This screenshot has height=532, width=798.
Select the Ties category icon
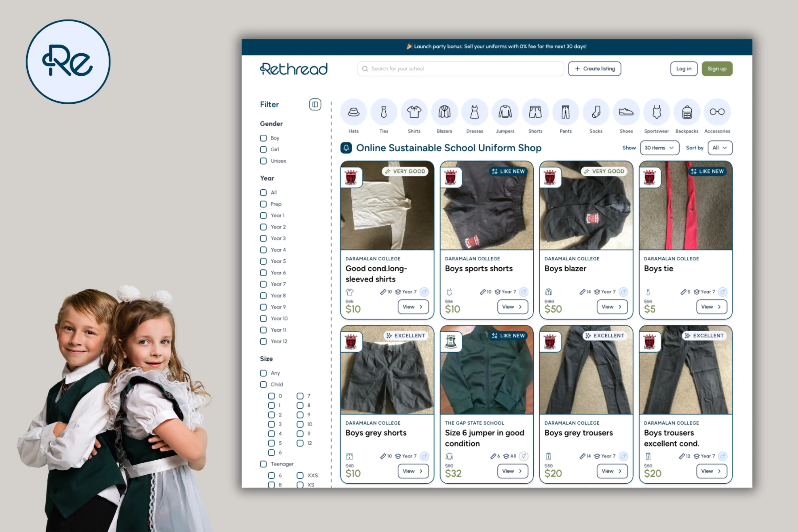point(384,112)
